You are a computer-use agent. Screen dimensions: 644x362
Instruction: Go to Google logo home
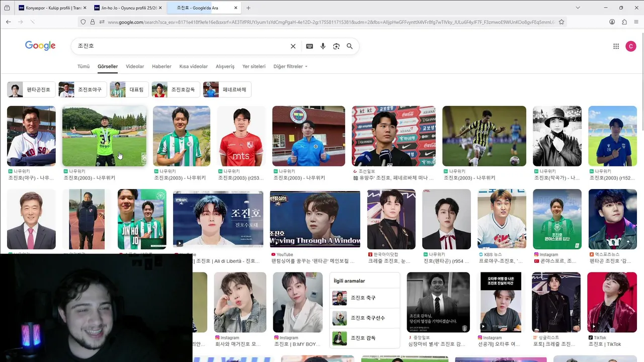(40, 46)
